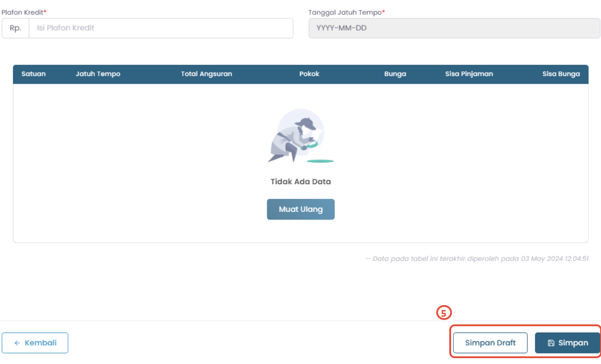Click the Bunga column header
The height and width of the screenshot is (364, 601).
pos(395,74)
